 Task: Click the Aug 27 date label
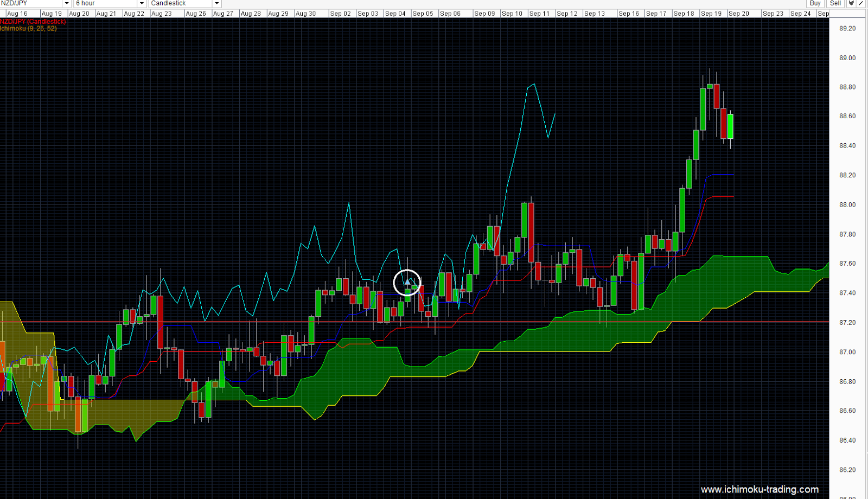pyautogui.click(x=223, y=14)
